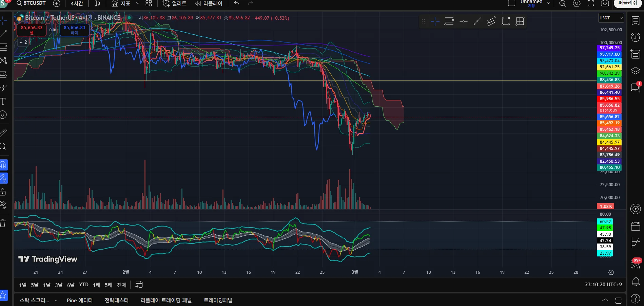This screenshot has height=306, width=644.
Task: Open the alerts bell icon in the right sidebar
Action: [x=636, y=282]
